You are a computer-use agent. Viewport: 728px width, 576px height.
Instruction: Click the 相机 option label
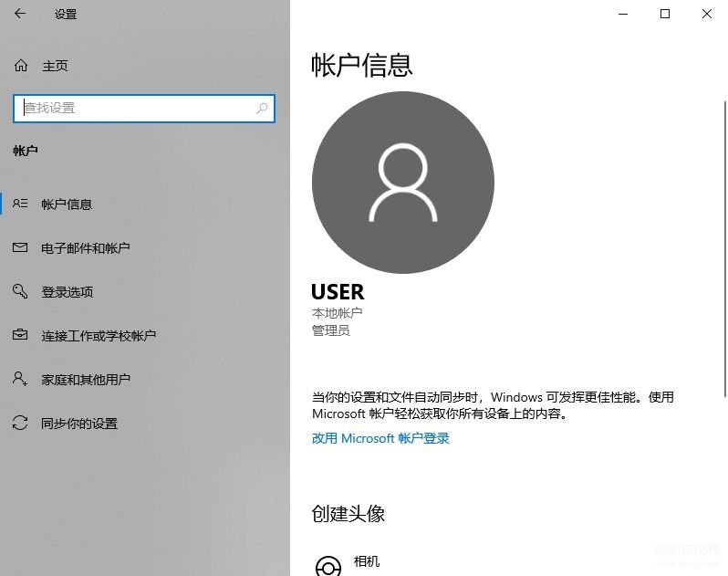367,561
